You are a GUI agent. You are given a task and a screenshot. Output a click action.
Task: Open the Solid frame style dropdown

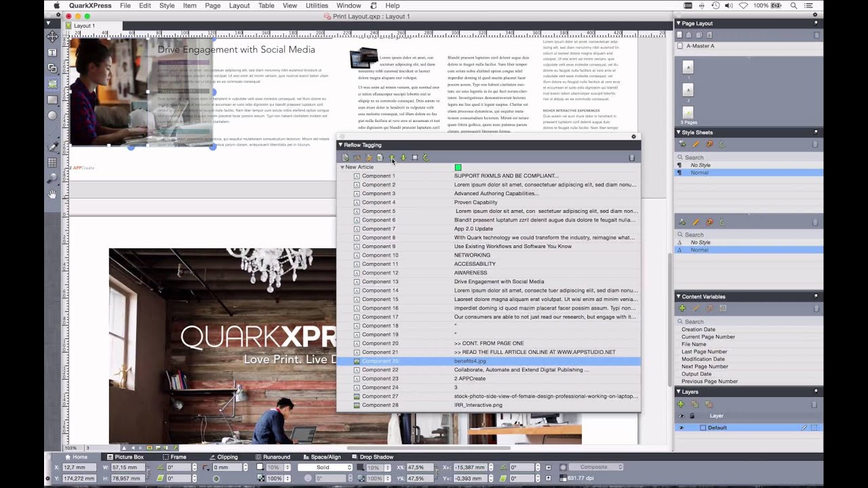(325, 468)
